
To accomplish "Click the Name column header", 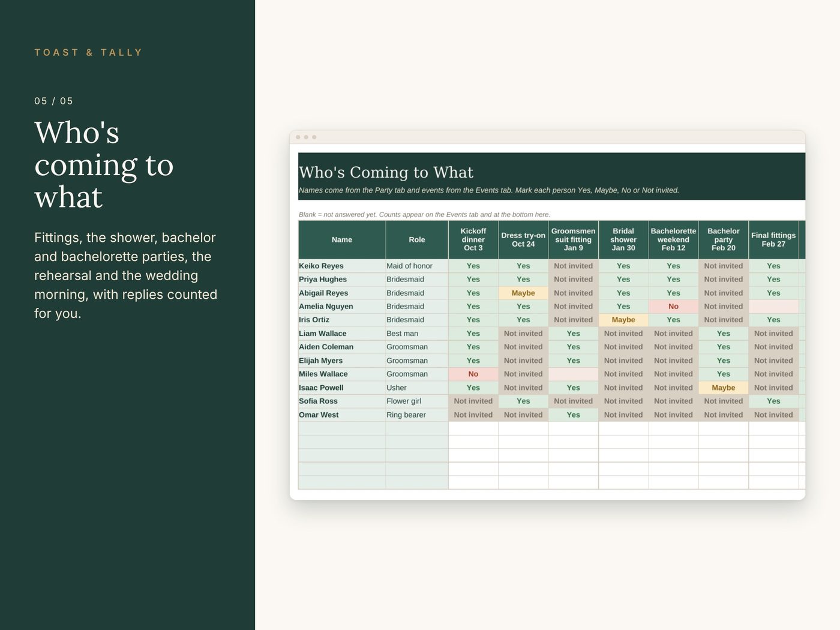I will 342,240.
